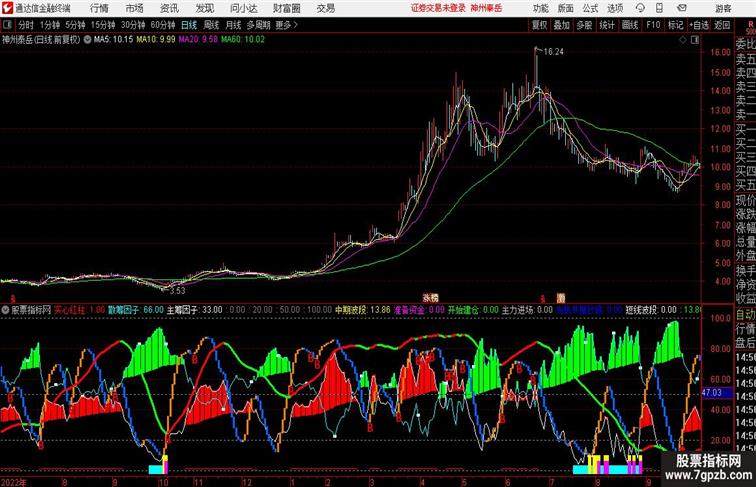This screenshot has width=756, height=487.
Task: Open the 问小达 menu
Action: [x=243, y=8]
